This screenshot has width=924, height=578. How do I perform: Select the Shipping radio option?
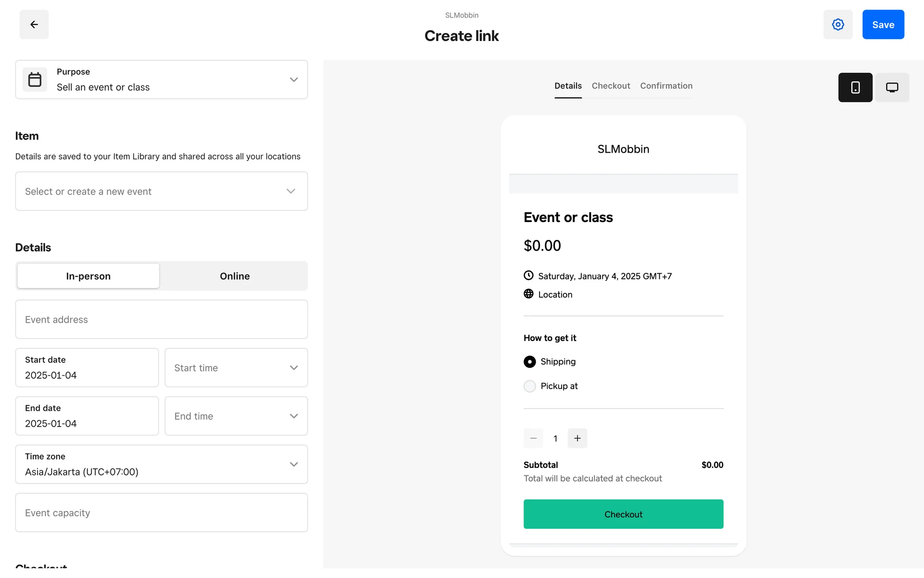pyautogui.click(x=529, y=362)
